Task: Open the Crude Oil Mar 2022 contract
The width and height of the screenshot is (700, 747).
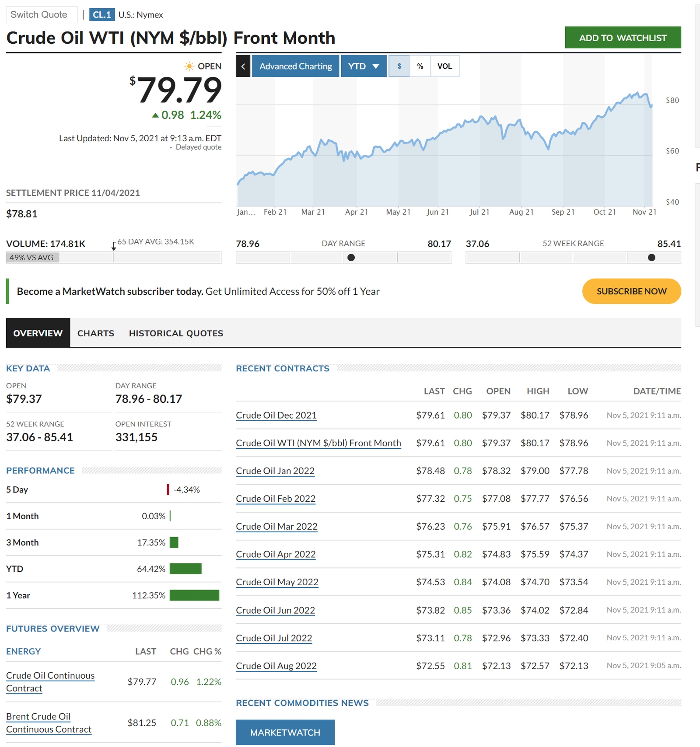Action: pos(276,527)
